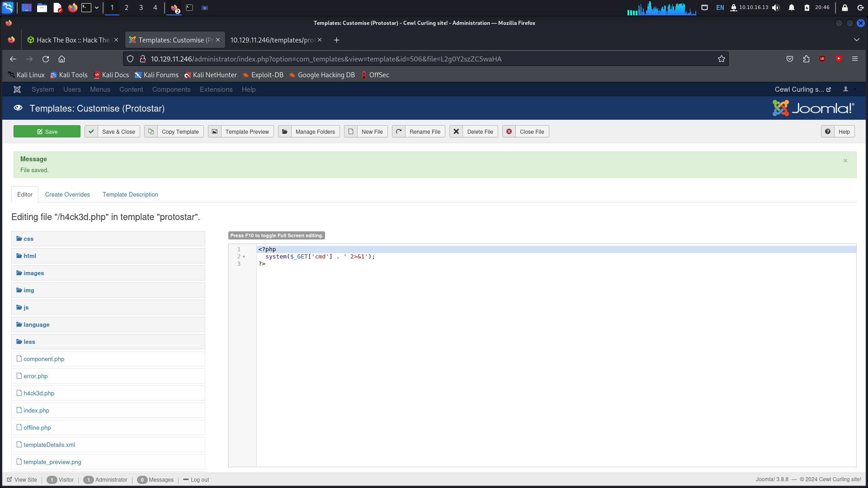Click Save & Close
Screen dimensions: 868x488
[x=112, y=131]
